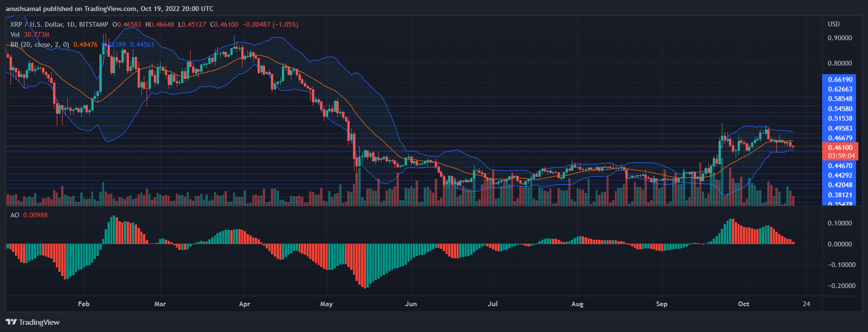Click the 0.66190 blue price level label
The image size is (868, 332).
(840, 79)
